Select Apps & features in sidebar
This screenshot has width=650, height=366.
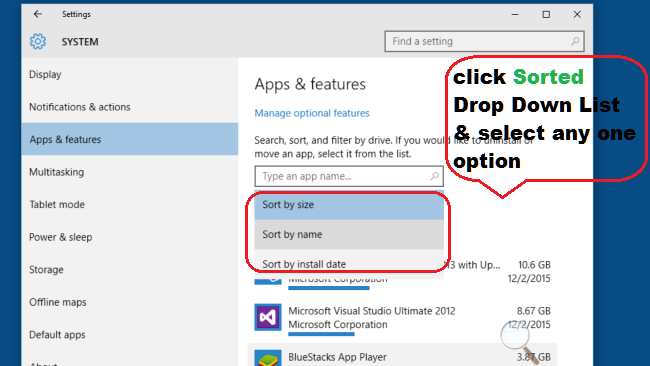[130, 139]
